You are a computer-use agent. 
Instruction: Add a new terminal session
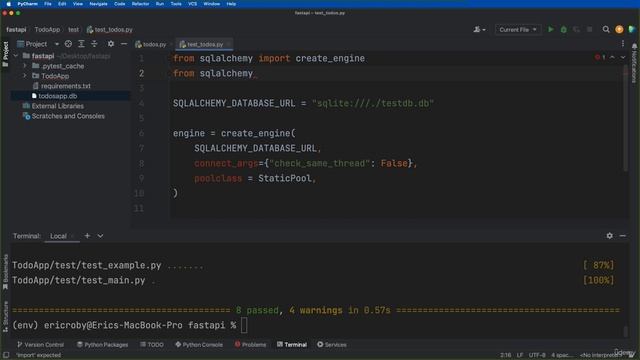tap(87, 236)
